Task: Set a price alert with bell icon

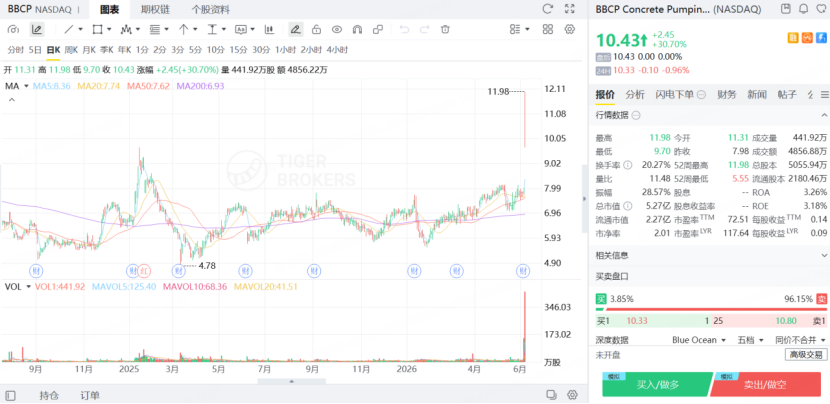Action: pos(804,9)
